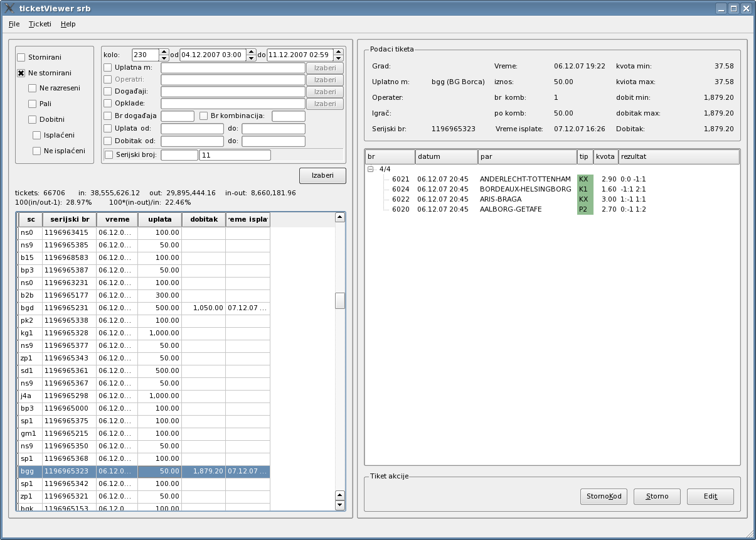Uncheck the Ne stornirani checkbox
This screenshot has width=756, height=540.
21,73
